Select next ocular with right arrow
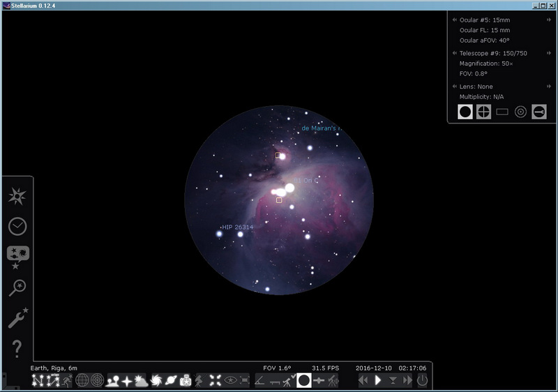 coord(549,20)
